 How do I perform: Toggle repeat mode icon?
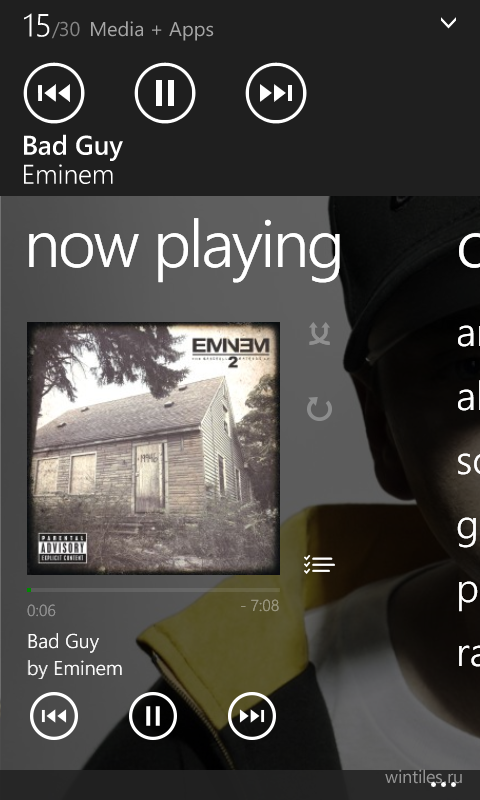tap(320, 409)
